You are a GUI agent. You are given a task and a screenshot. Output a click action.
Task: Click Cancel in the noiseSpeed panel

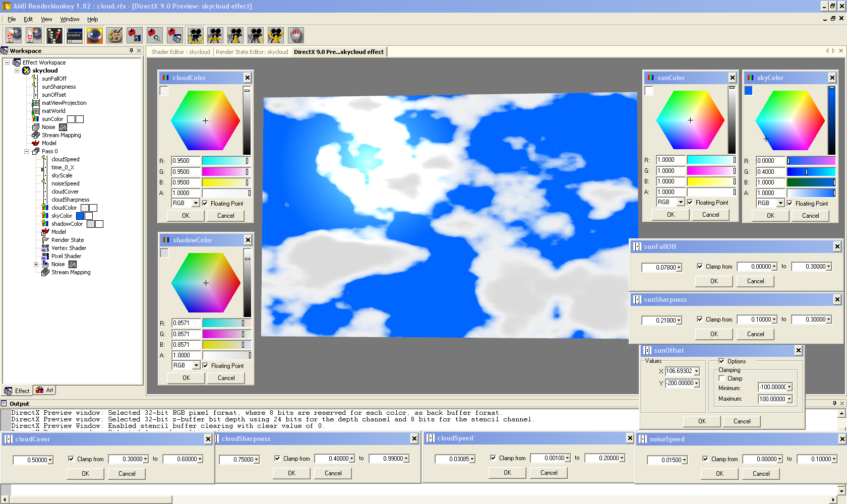click(761, 474)
